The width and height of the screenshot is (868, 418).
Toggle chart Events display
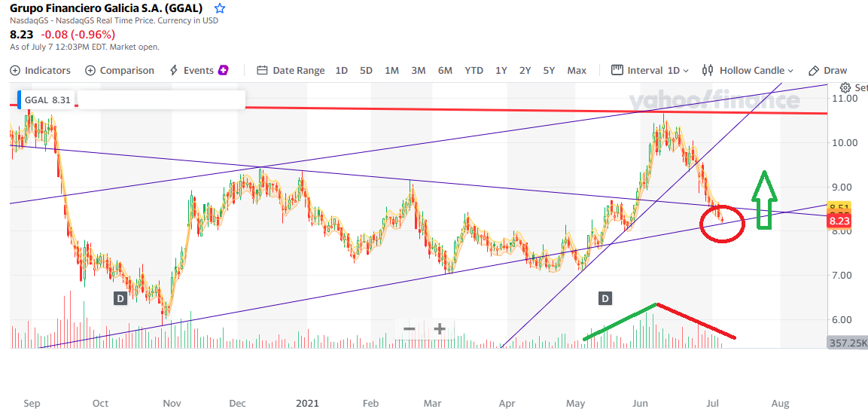point(199,70)
